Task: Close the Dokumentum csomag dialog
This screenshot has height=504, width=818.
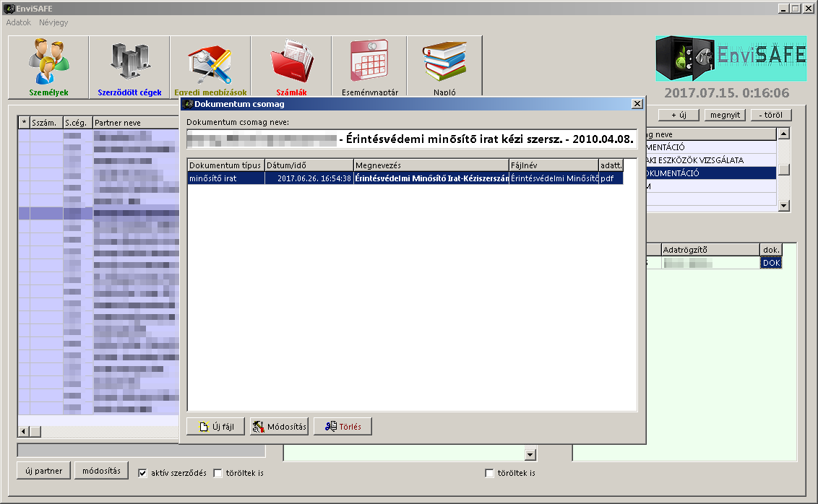Action: pyautogui.click(x=637, y=104)
